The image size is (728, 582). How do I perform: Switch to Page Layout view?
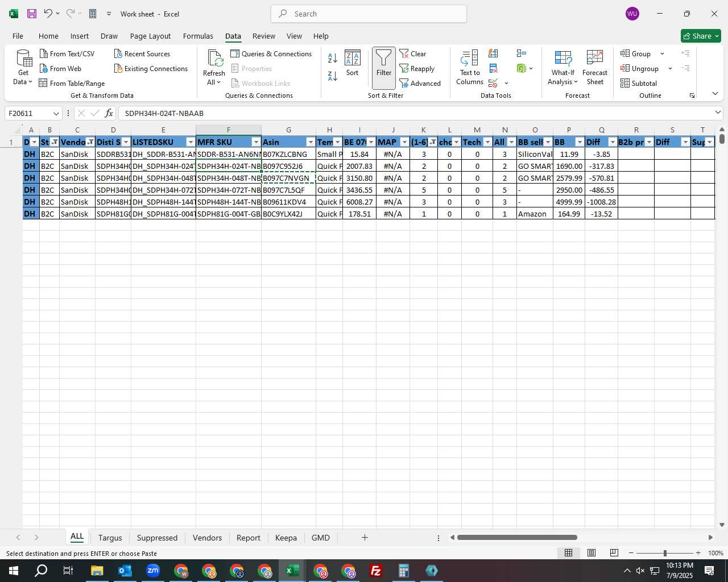591,553
